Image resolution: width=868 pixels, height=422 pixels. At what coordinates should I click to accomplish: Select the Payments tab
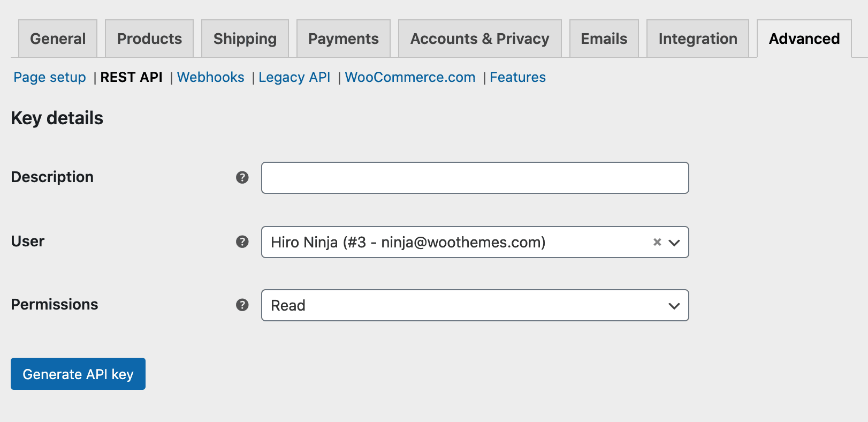344,39
